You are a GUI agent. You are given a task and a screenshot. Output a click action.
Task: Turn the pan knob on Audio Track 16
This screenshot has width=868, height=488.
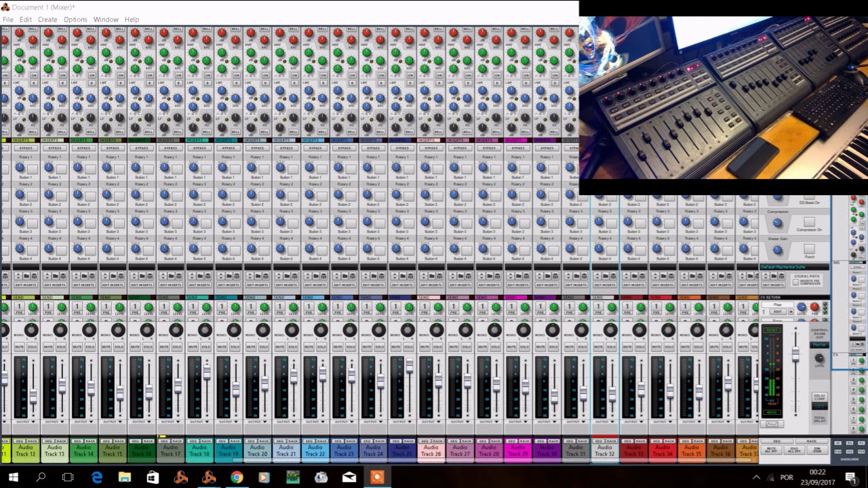click(147, 330)
